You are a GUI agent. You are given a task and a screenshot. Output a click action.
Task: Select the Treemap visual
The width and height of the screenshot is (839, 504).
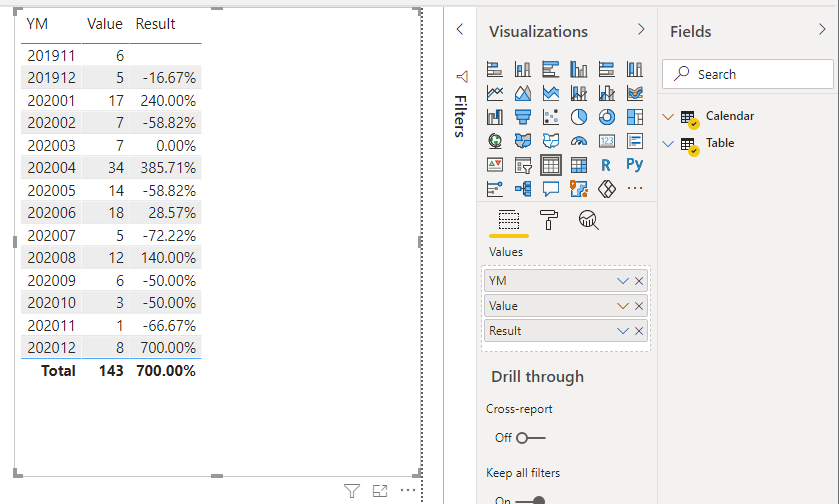(x=635, y=117)
